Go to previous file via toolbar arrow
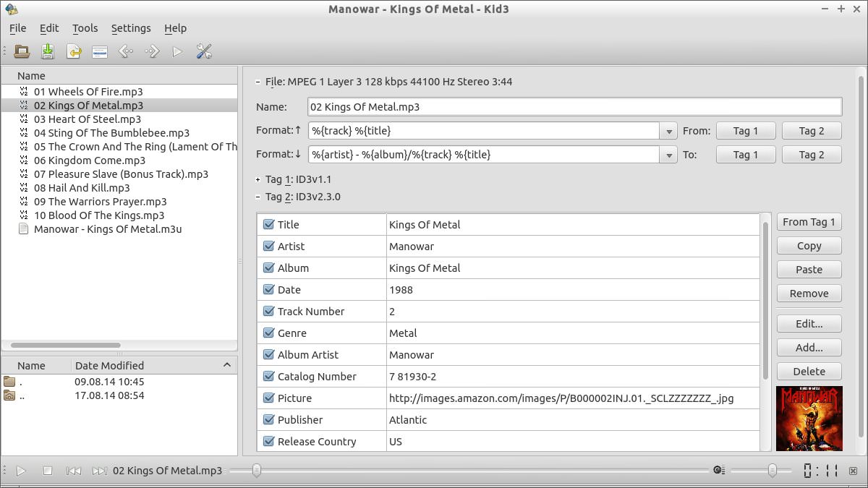The image size is (868, 488). pyautogui.click(x=125, y=51)
